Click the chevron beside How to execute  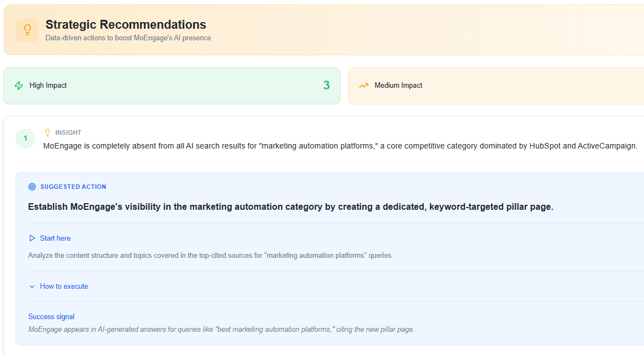(32, 287)
